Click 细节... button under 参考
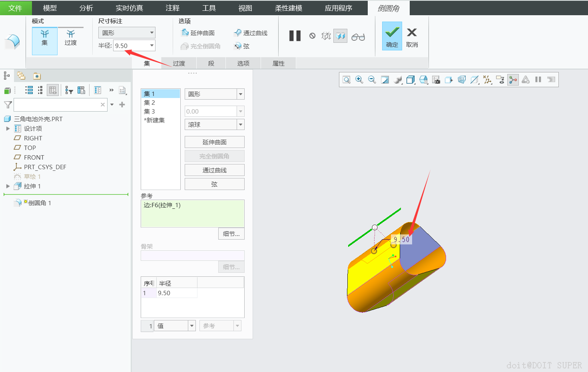 pos(231,234)
